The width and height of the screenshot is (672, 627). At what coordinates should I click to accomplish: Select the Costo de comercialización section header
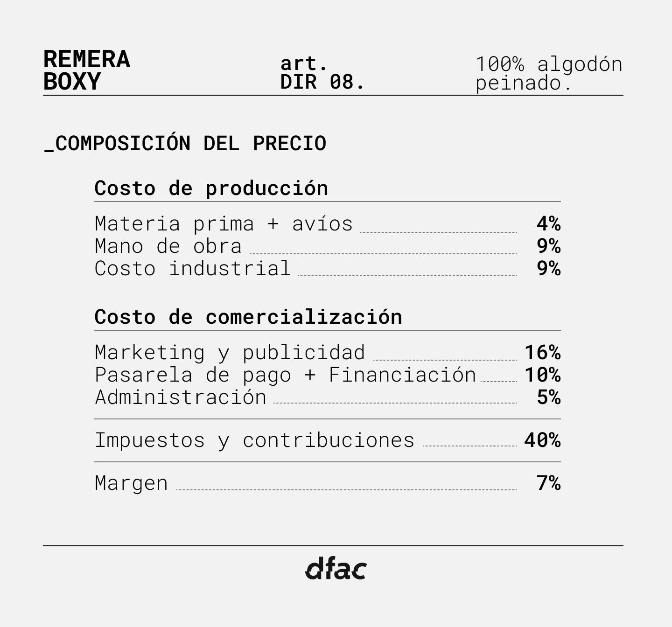click(248, 317)
